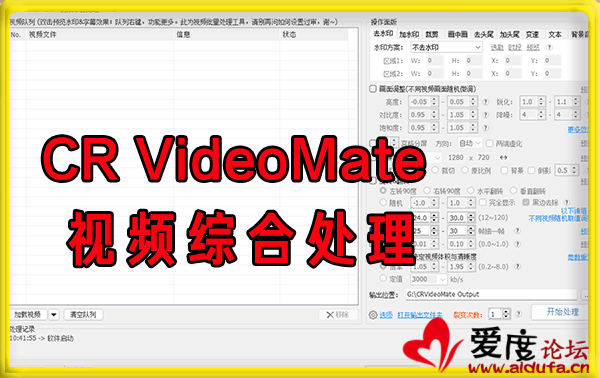
Task: Expand the arrow next to 加载视频
Action: [54, 314]
